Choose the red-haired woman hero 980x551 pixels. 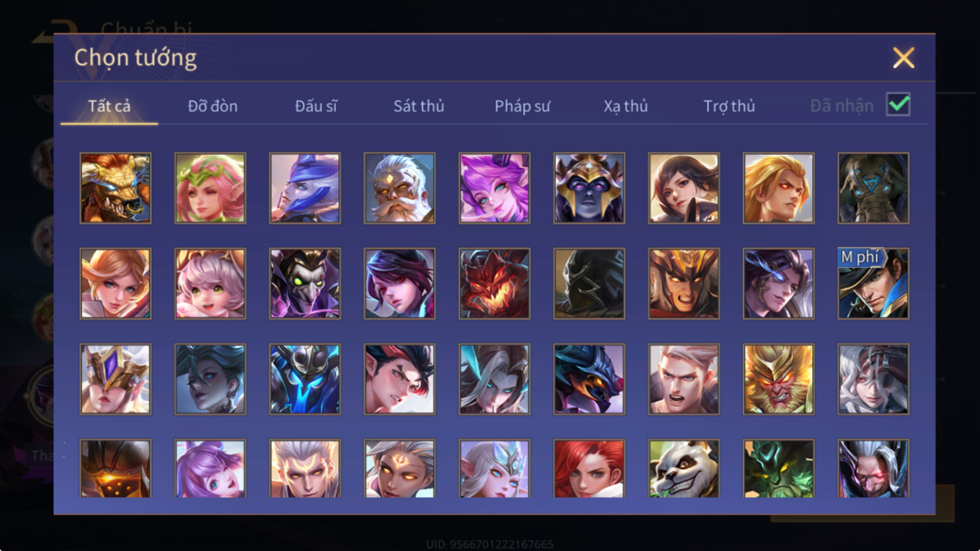pos(589,468)
